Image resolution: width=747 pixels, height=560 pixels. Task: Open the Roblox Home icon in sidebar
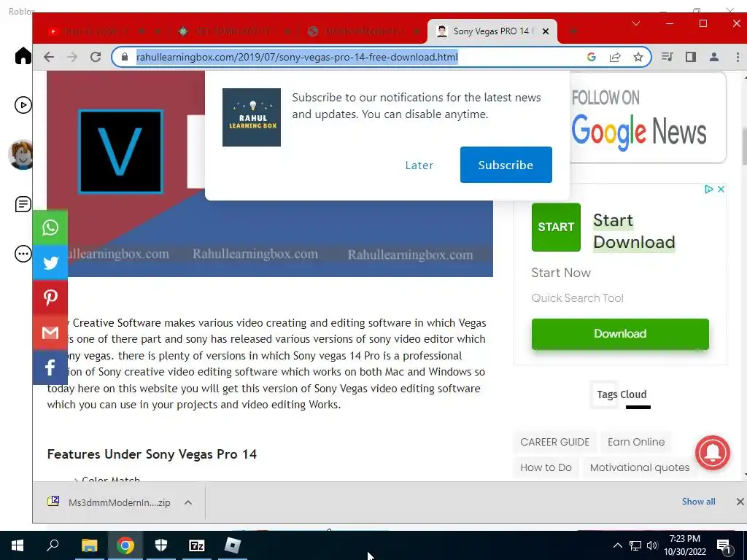[x=23, y=55]
